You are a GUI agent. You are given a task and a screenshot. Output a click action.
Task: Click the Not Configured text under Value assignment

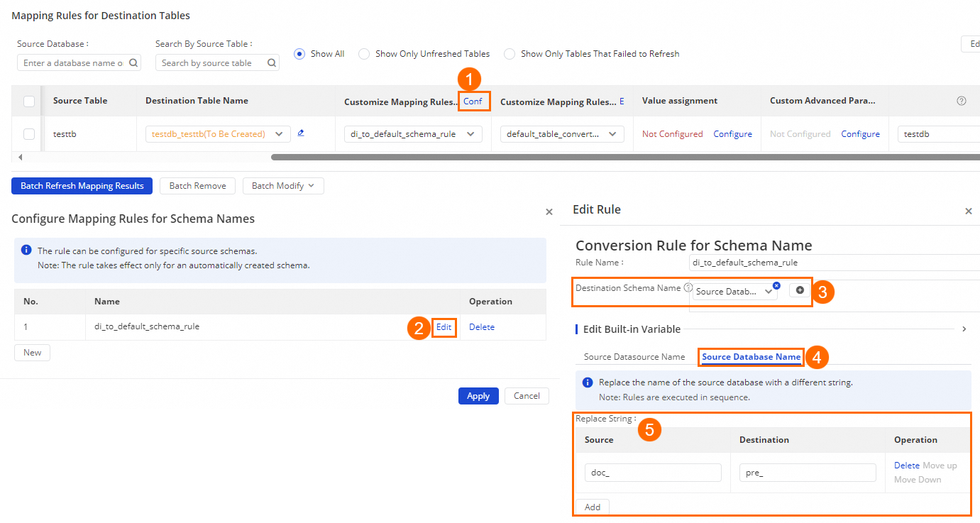tap(673, 134)
